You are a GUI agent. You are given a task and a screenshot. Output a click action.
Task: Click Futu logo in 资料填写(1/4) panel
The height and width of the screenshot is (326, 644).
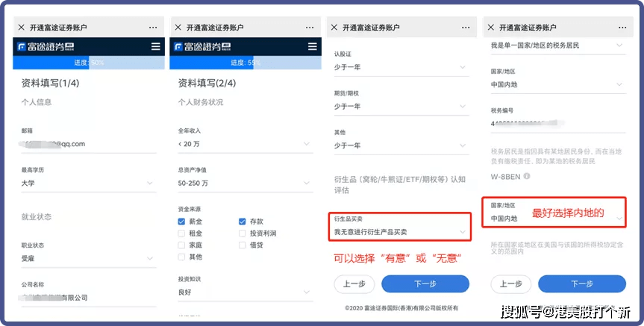[46, 47]
